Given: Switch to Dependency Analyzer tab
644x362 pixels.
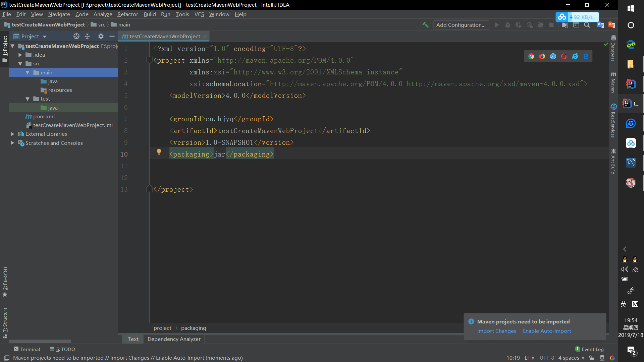Looking at the screenshot, I should [174, 339].
